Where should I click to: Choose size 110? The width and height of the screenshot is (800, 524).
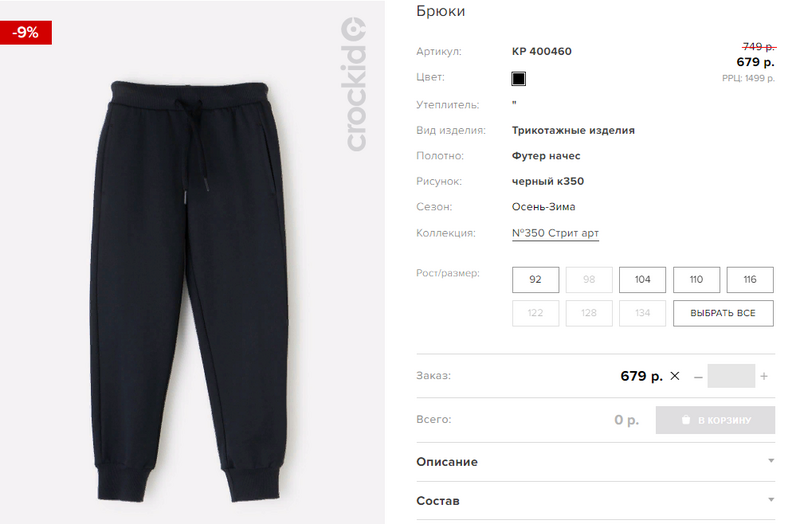[x=696, y=280]
